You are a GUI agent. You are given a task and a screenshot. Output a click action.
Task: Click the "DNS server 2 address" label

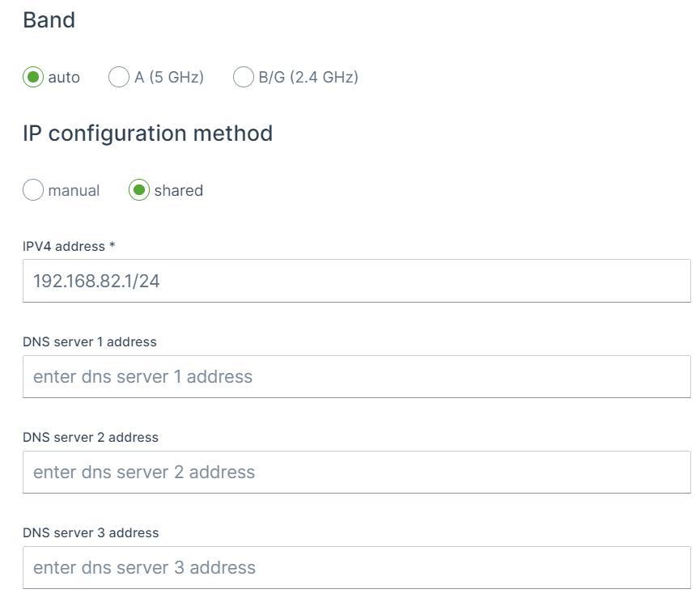(x=91, y=437)
